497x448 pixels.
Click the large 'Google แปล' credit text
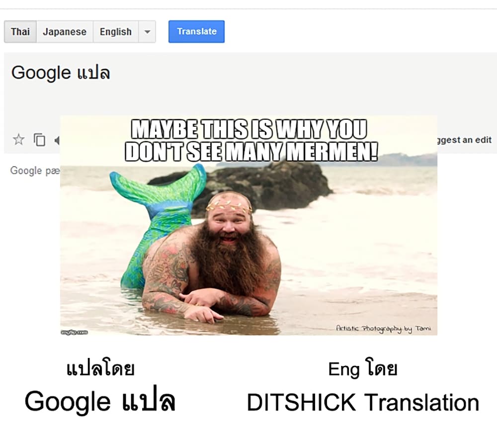100,401
